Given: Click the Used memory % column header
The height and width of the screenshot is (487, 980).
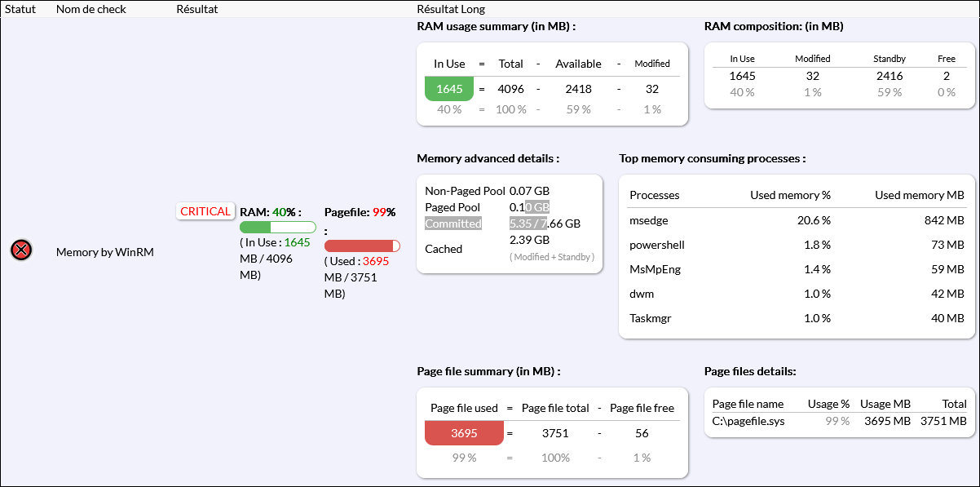Looking at the screenshot, I should [790, 195].
